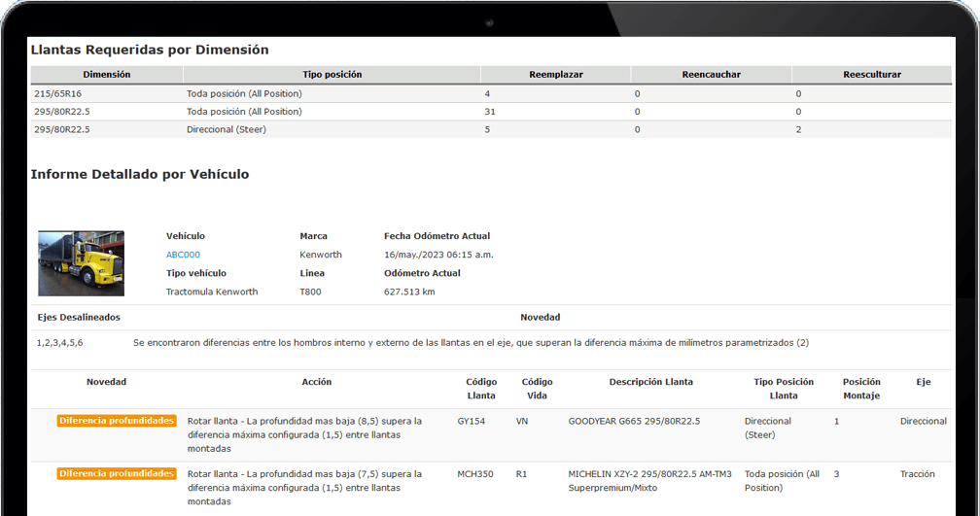Click the yellow Kenworth truck thumbnail
Screen dimensions: 980x516
(x=81, y=263)
